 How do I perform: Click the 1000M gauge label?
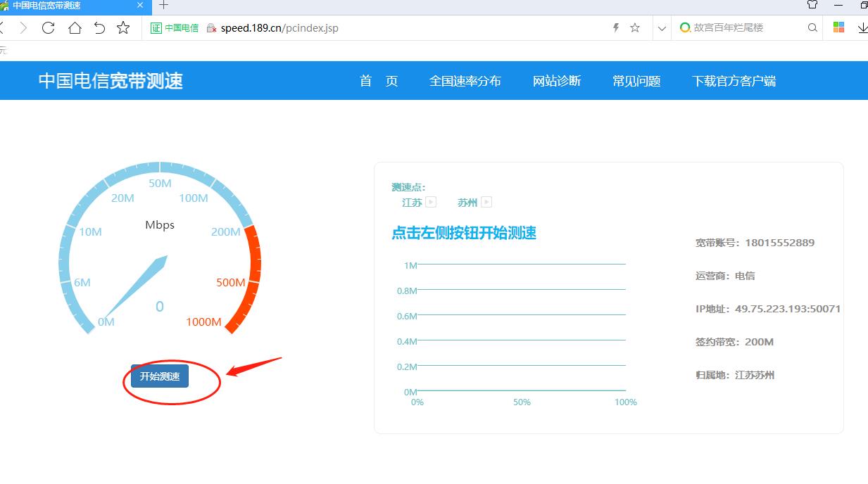[x=203, y=322]
